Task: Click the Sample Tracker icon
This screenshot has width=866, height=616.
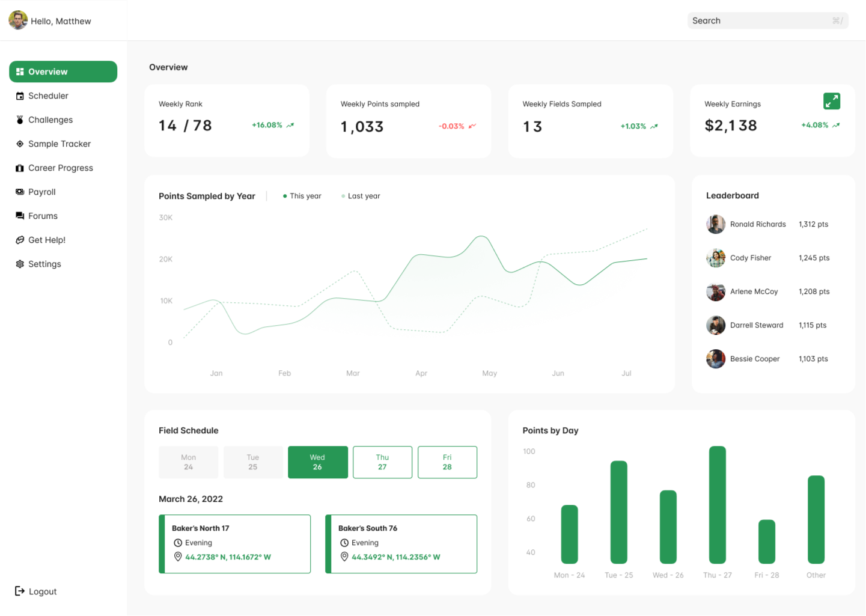Action: click(20, 144)
